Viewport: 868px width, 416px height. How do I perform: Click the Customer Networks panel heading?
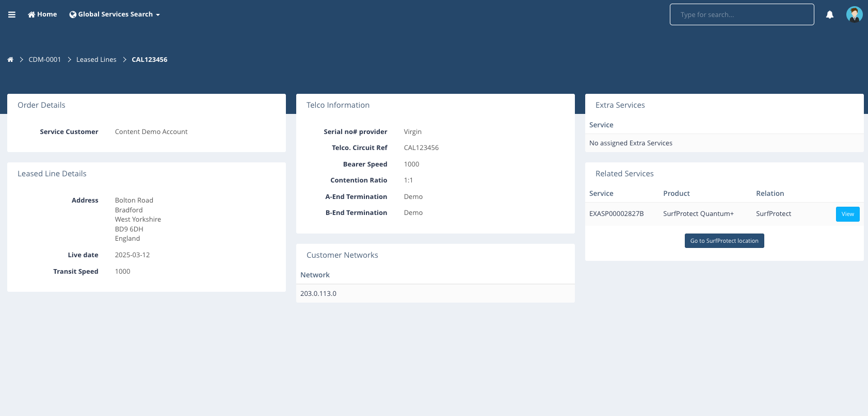pyautogui.click(x=342, y=255)
